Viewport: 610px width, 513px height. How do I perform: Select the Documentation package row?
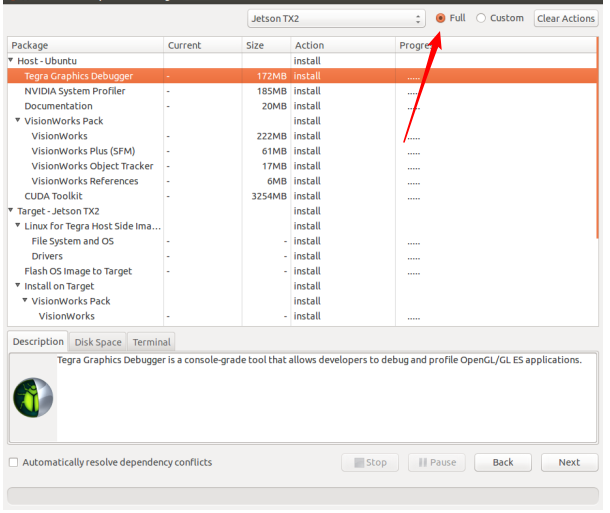tap(302, 106)
